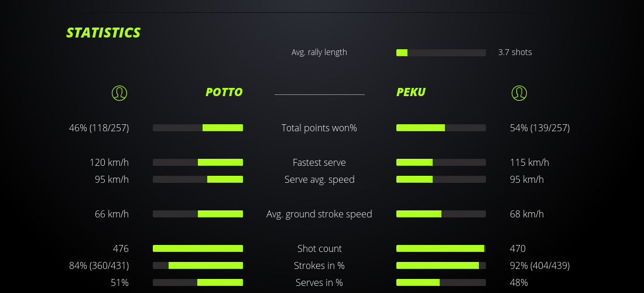Click the 'Total points won%' label
This screenshot has width=644, height=293.
[x=319, y=128]
